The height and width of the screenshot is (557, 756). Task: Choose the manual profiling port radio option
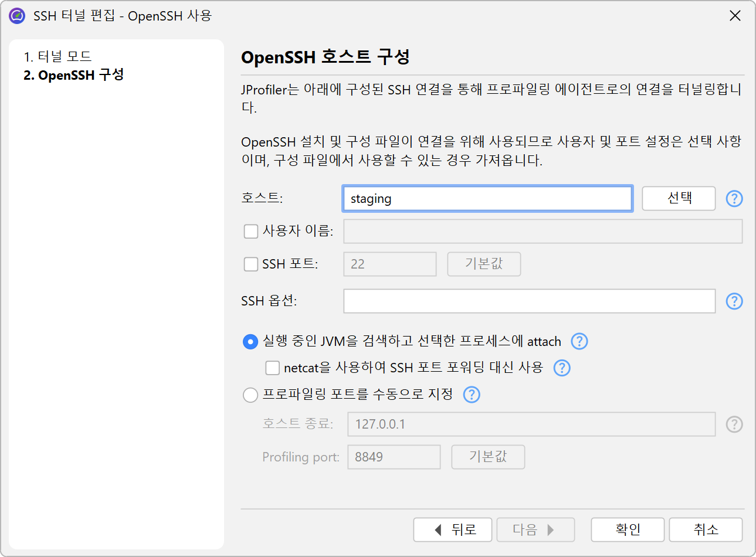pyautogui.click(x=250, y=395)
